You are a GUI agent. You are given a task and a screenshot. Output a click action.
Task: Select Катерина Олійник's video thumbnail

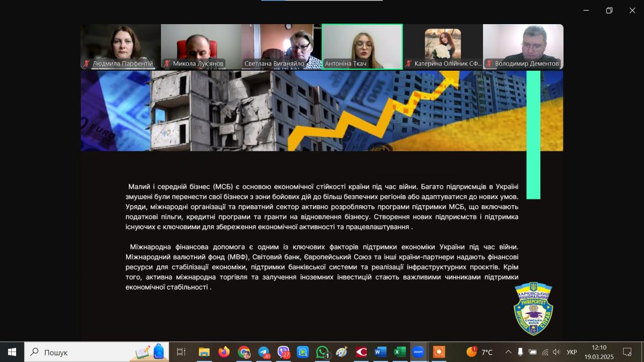443,47
